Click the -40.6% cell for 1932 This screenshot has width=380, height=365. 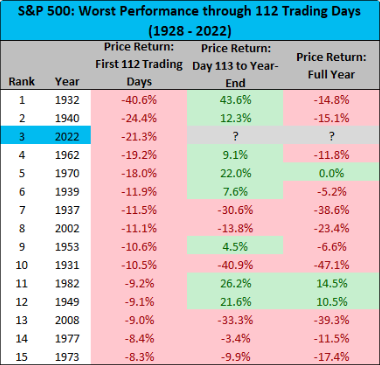(139, 100)
